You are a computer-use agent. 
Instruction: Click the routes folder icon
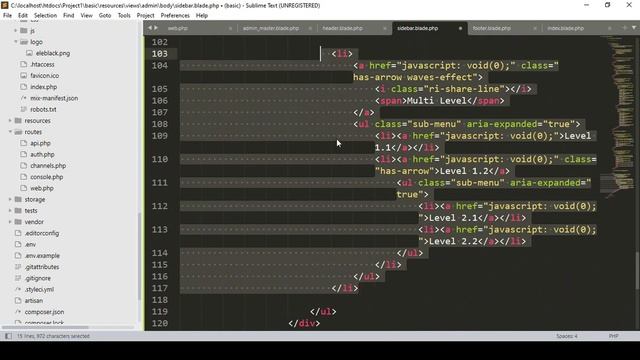(x=18, y=132)
